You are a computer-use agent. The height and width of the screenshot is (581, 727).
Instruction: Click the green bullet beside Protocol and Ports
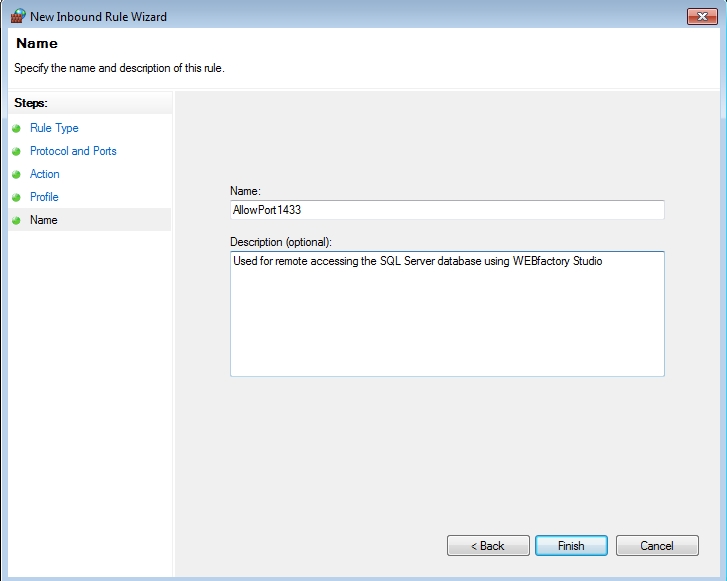point(16,152)
